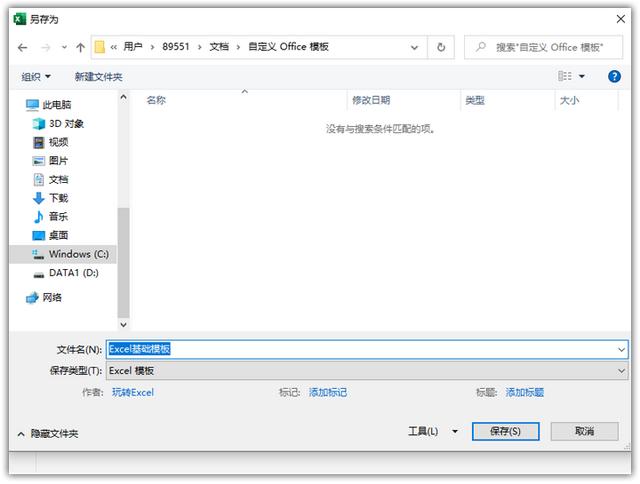
Task: Click the folder icon in address bar
Action: point(100,47)
